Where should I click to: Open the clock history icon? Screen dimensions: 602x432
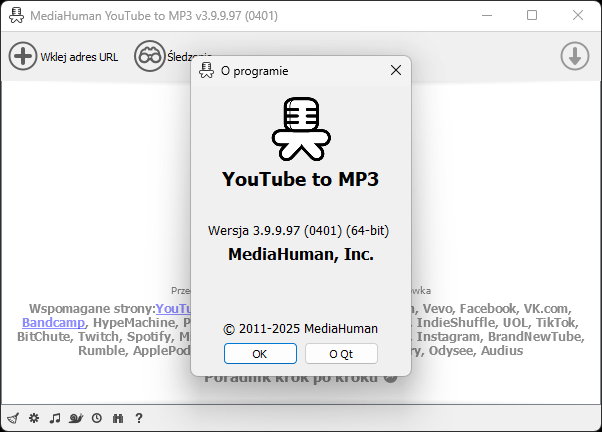pos(97,418)
